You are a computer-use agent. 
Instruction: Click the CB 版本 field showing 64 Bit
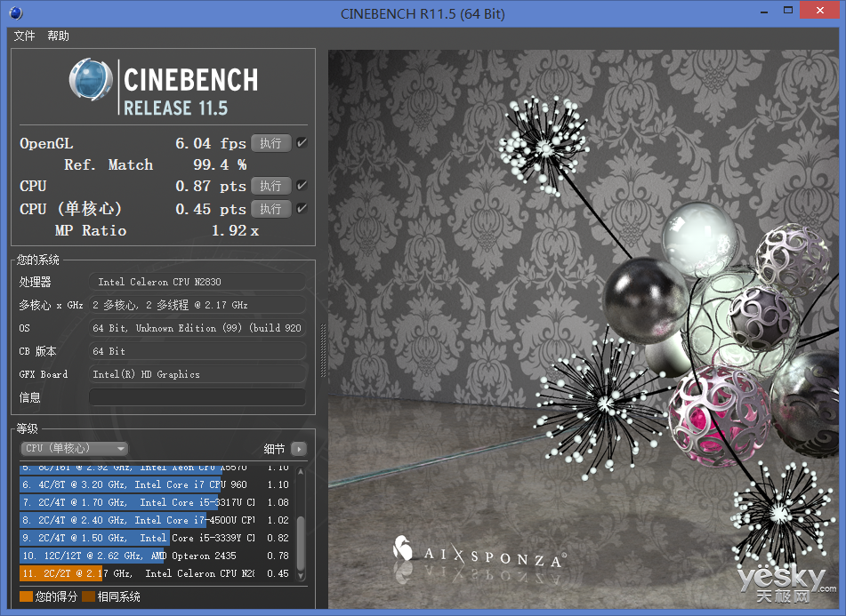pos(197,351)
